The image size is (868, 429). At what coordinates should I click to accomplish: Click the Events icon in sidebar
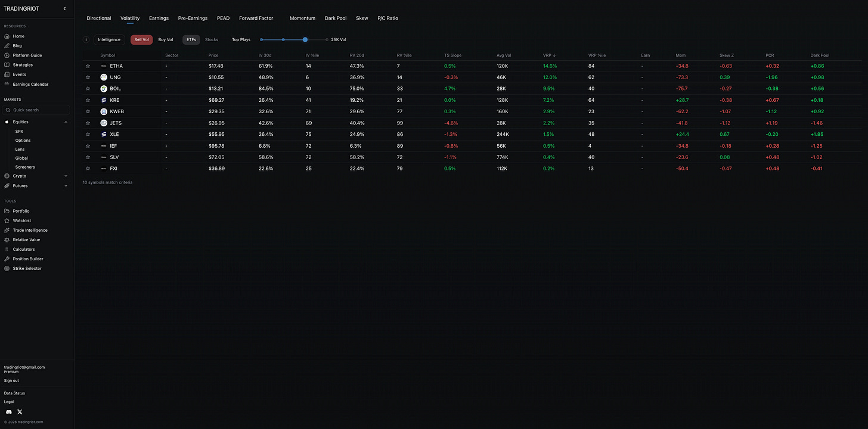point(7,74)
